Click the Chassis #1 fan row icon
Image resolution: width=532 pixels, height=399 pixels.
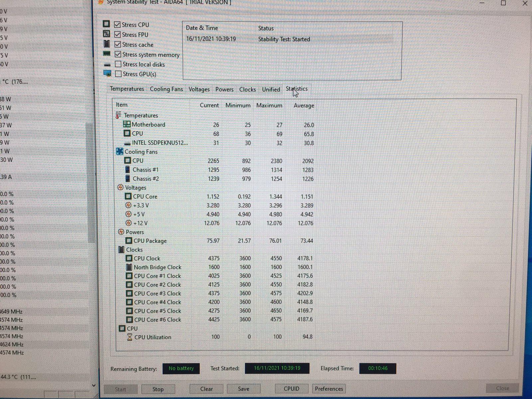pos(128,170)
